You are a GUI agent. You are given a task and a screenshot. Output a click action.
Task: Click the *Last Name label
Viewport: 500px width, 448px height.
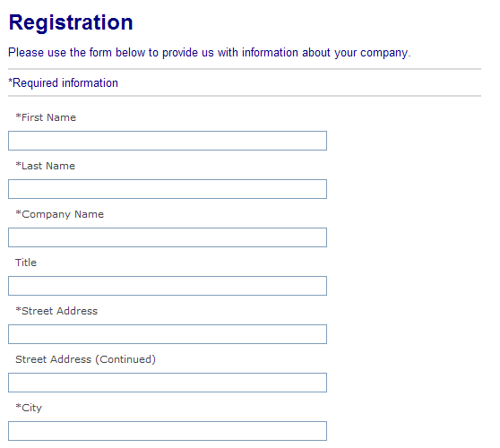coord(46,166)
